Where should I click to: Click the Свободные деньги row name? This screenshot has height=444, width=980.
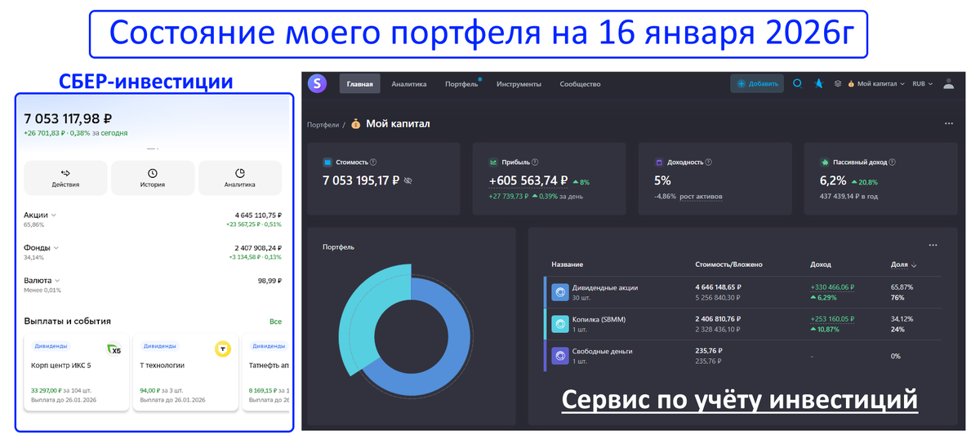pos(603,351)
